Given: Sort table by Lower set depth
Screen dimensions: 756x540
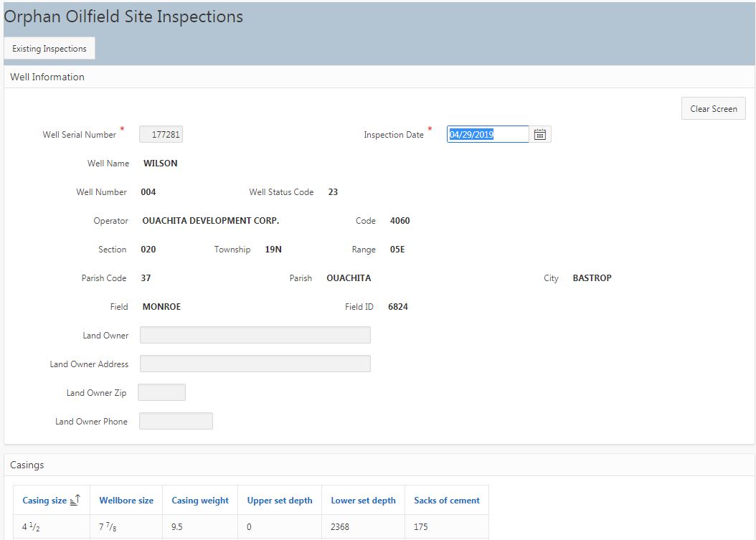Looking at the screenshot, I should [363, 501].
